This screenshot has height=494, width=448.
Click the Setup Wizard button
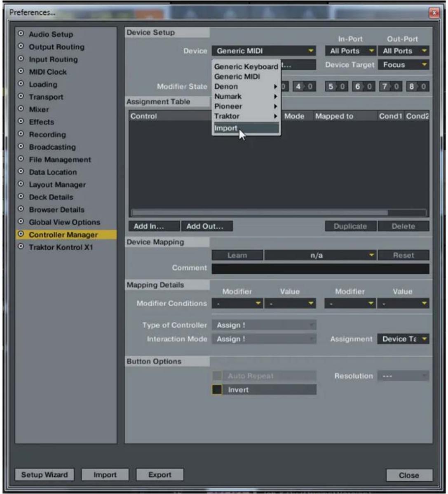pos(45,475)
